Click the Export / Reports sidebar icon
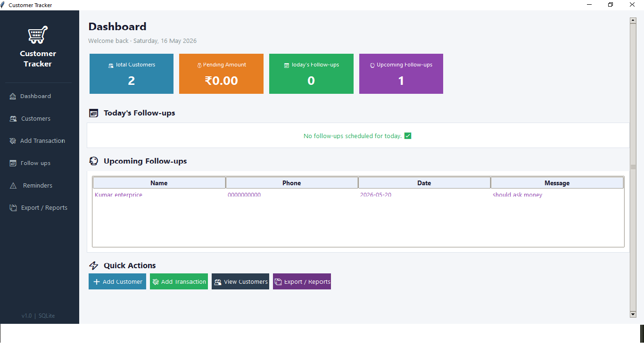 (x=13, y=208)
